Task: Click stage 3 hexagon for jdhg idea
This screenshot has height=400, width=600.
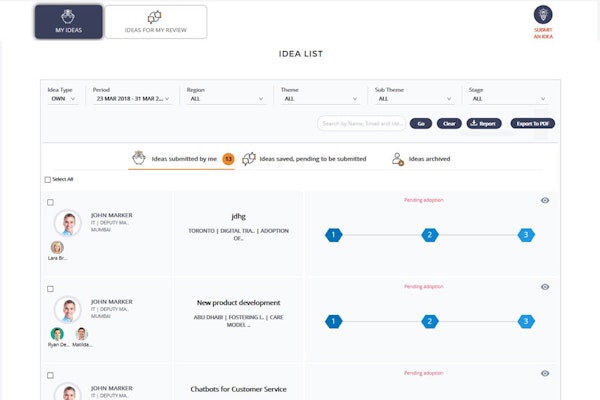Action: click(526, 235)
